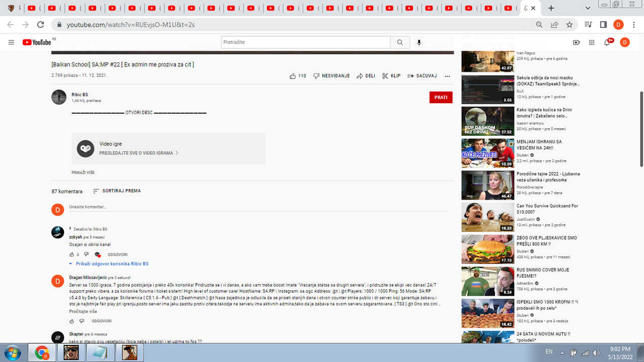Open a new Chrome tab
Screen dimensions: 644x362
[x=551, y=8]
